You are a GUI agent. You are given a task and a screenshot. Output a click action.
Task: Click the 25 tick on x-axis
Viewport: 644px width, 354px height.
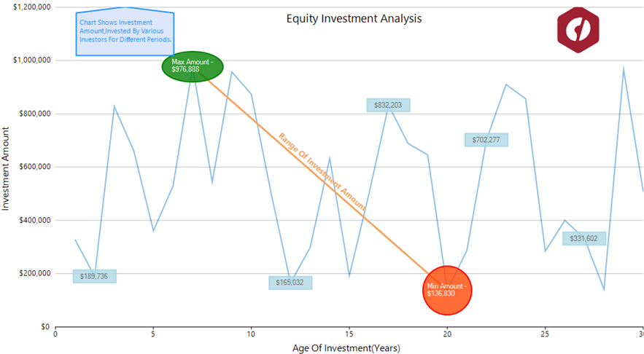point(545,334)
